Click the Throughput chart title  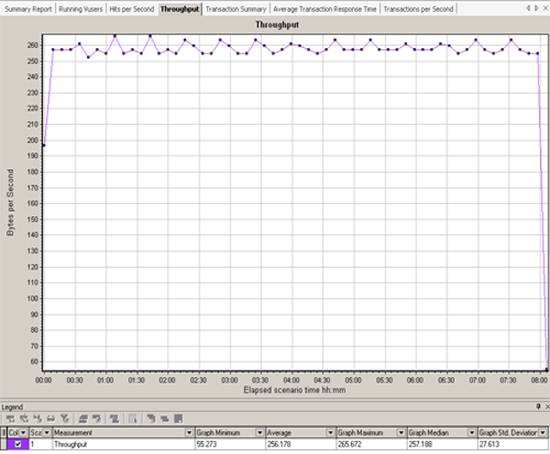[x=277, y=25]
